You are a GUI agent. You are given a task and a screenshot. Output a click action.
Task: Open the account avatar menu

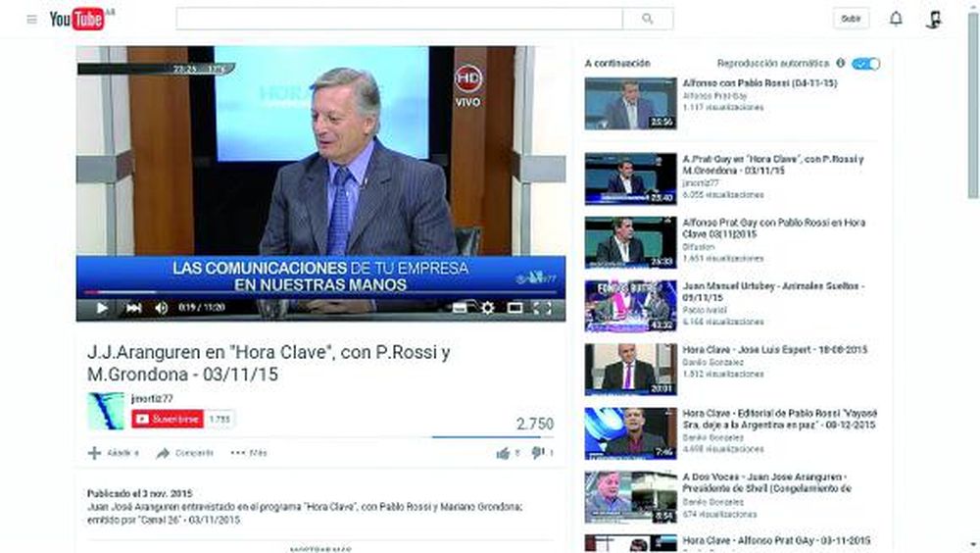click(933, 19)
